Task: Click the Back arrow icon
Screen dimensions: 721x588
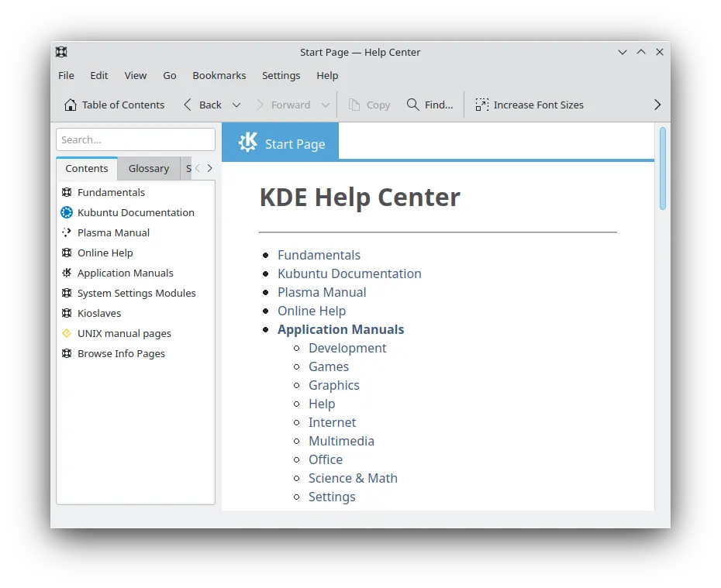Action: 188,105
